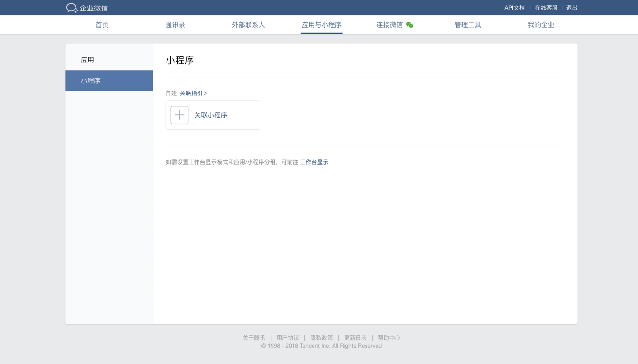
Task: Open 在线客服 from the top bar
Action: click(x=545, y=8)
